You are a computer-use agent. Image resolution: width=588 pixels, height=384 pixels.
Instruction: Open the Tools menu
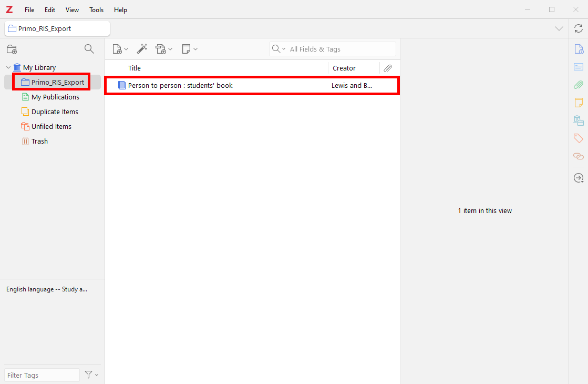[96, 10]
